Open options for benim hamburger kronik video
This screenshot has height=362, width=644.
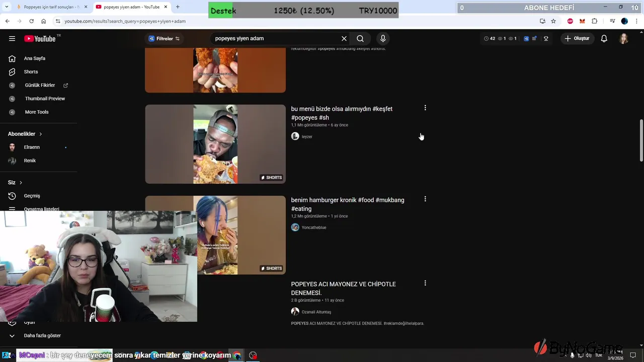pyautogui.click(x=425, y=199)
